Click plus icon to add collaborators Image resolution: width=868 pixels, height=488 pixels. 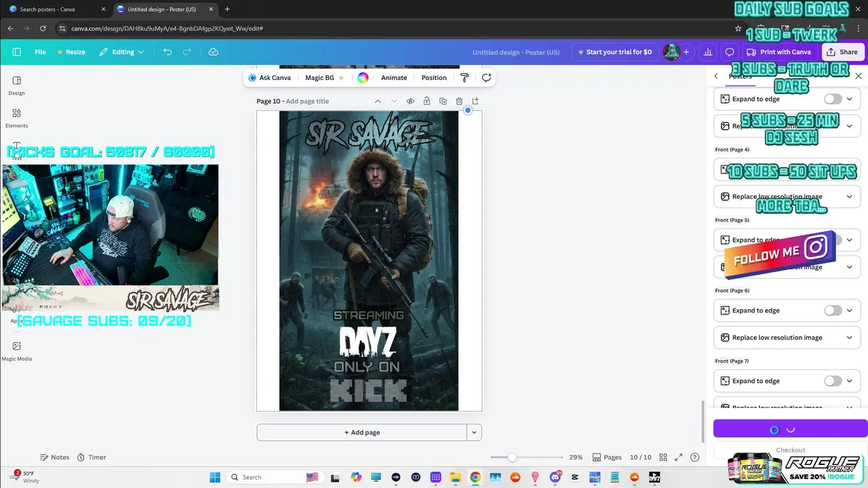pyautogui.click(x=686, y=52)
